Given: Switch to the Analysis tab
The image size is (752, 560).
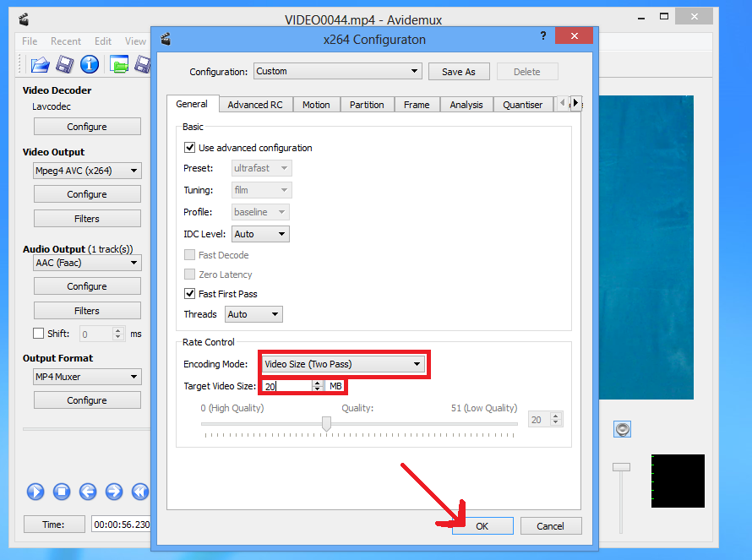Looking at the screenshot, I should [466, 105].
